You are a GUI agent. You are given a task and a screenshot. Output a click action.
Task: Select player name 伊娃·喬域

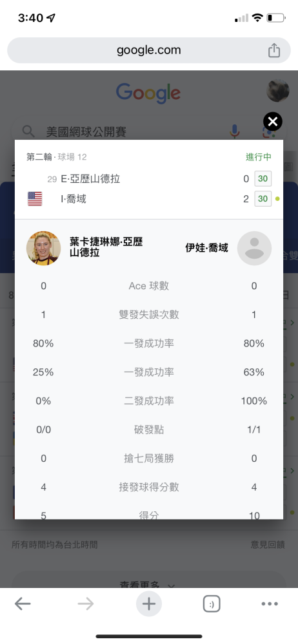point(206,248)
